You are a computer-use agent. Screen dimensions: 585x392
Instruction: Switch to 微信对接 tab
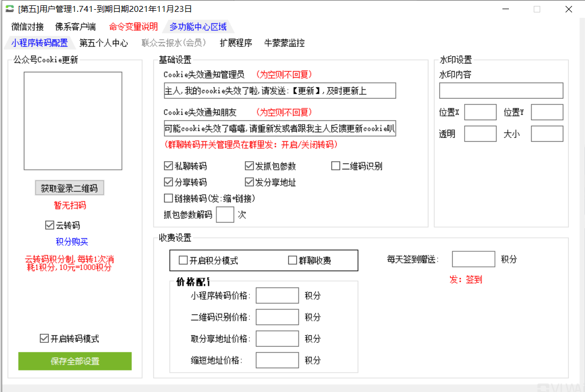[28, 27]
